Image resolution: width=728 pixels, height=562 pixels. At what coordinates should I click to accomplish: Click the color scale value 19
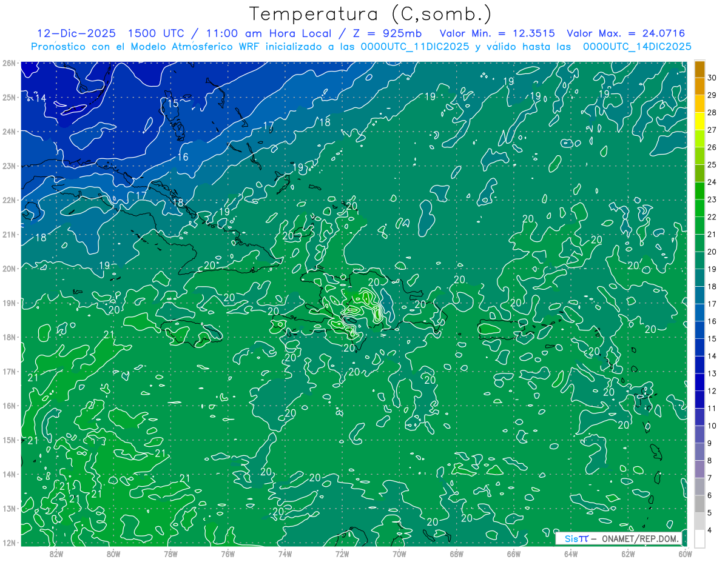[x=712, y=269]
